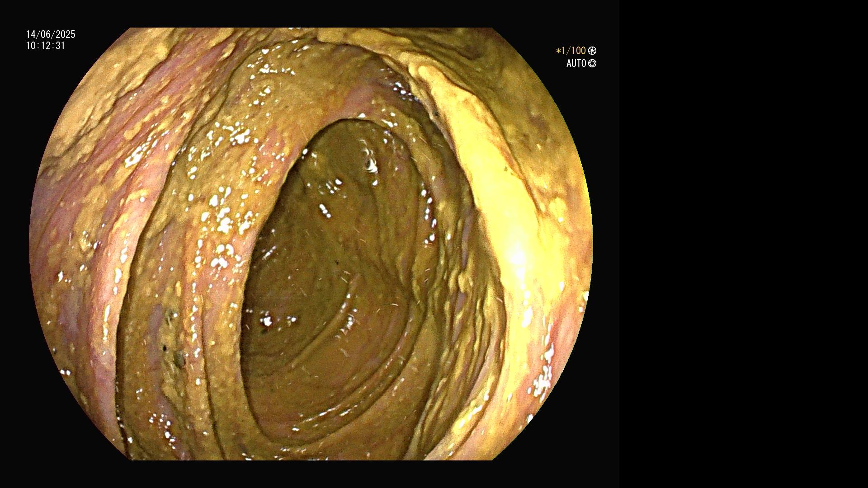Screen dimensions: 868x488
Task: Click the date overlay 14/06/2025
Action: [x=51, y=34]
